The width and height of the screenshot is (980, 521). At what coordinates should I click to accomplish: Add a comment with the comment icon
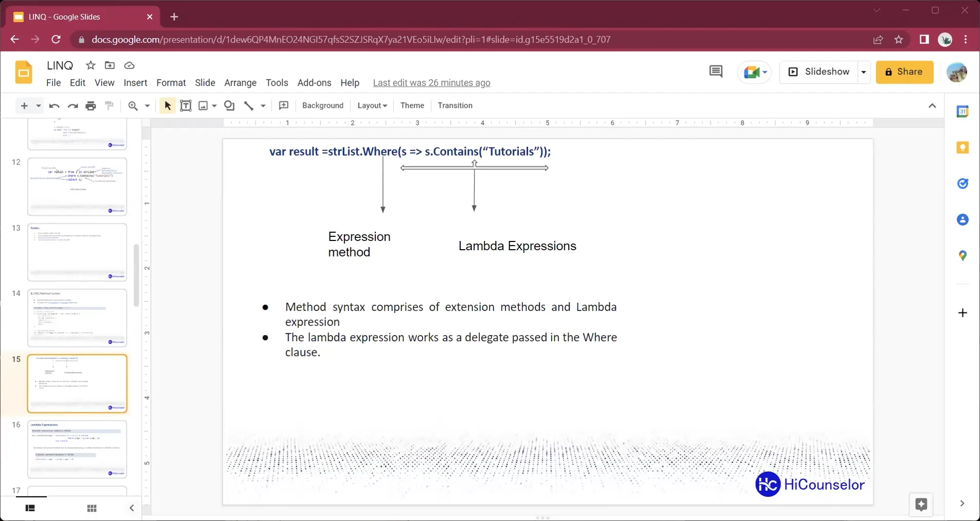(283, 106)
